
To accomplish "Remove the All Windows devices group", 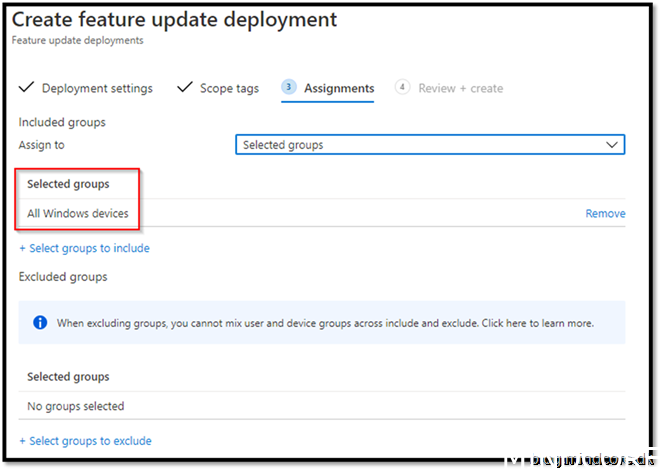I will (605, 213).
